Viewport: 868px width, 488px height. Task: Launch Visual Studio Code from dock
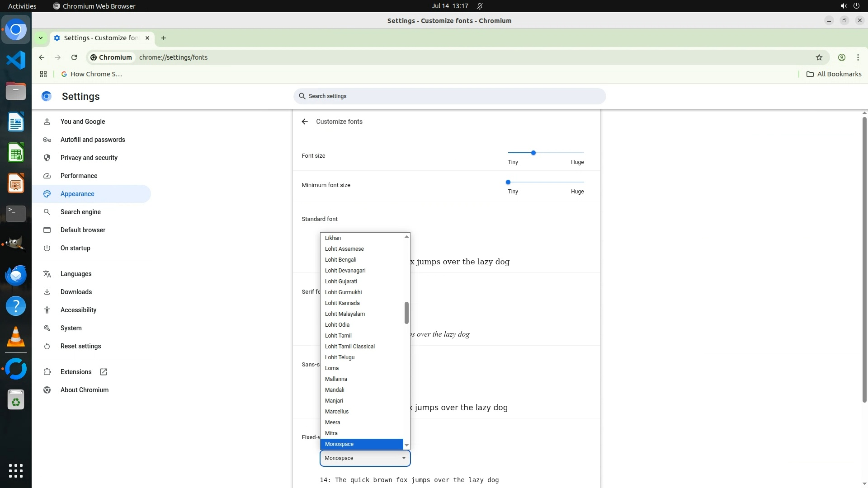[x=16, y=60]
